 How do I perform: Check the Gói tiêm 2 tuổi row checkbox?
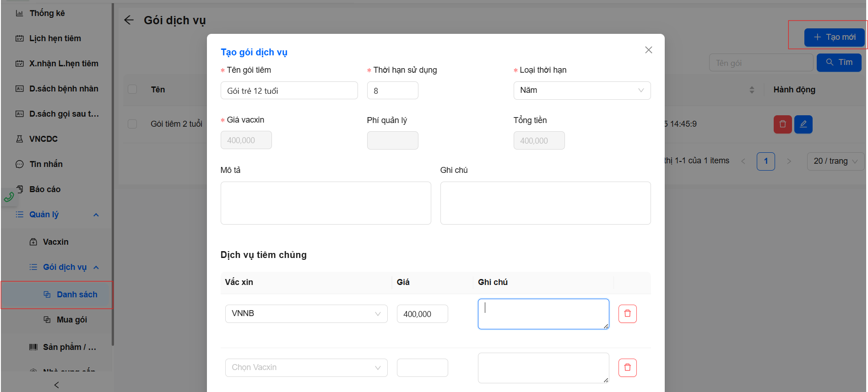coord(132,124)
